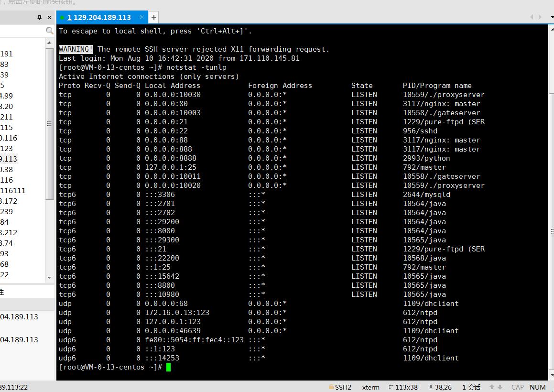Click the 38,26 cursor position indicator
554x392 pixels.
click(440, 387)
